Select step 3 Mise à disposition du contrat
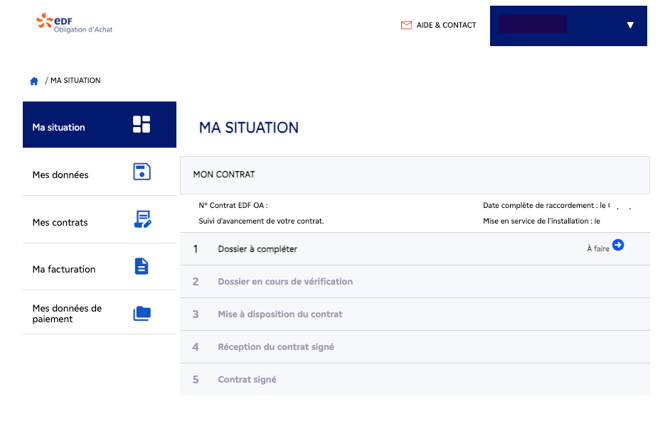 click(x=280, y=314)
